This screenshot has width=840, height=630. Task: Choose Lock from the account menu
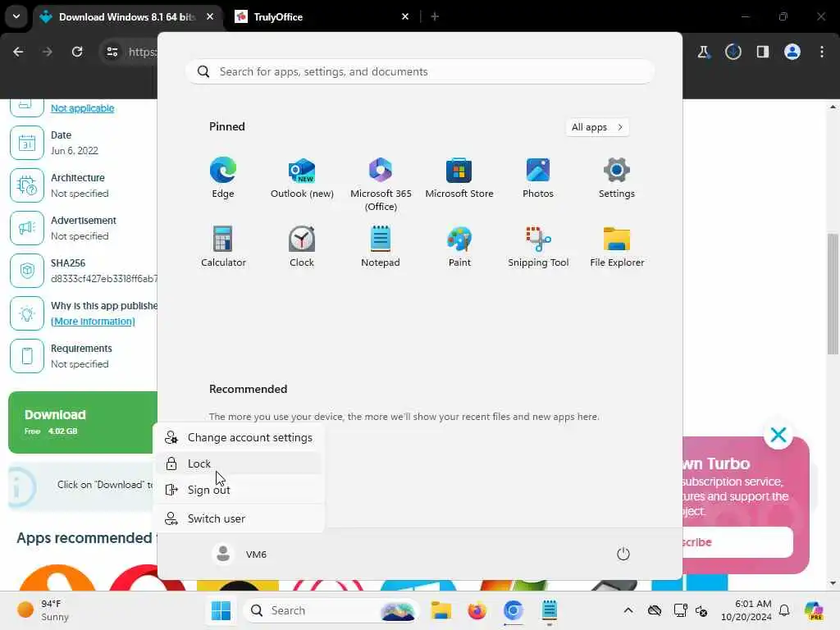239,463
